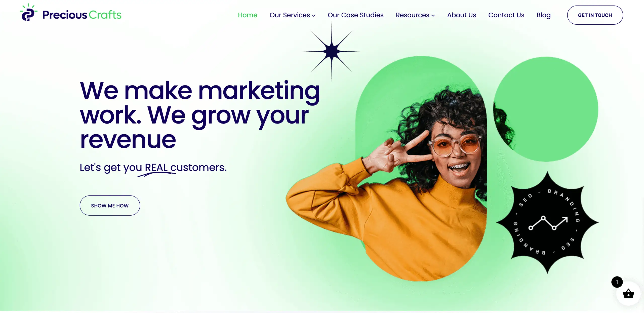Click the solid green circle graphic
Viewport: 644px width, 313px height.
(546, 109)
